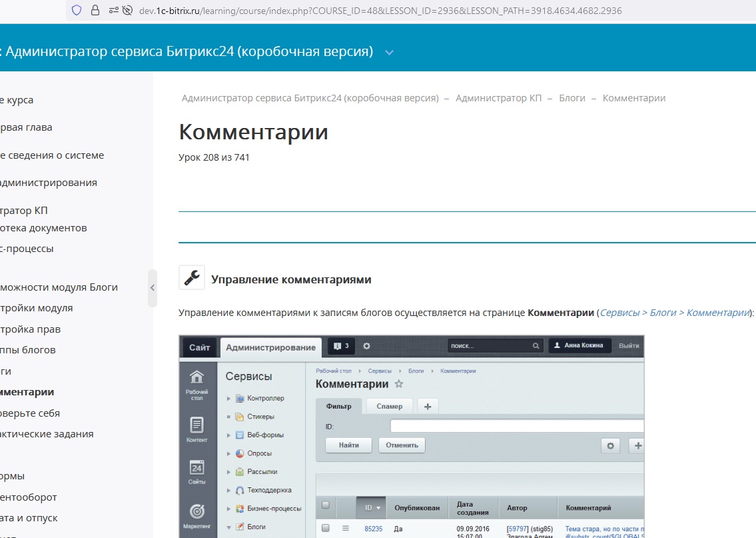This screenshot has width=756, height=538.
Task: Click the star favorite icon near Комментарии
Action: (399, 384)
